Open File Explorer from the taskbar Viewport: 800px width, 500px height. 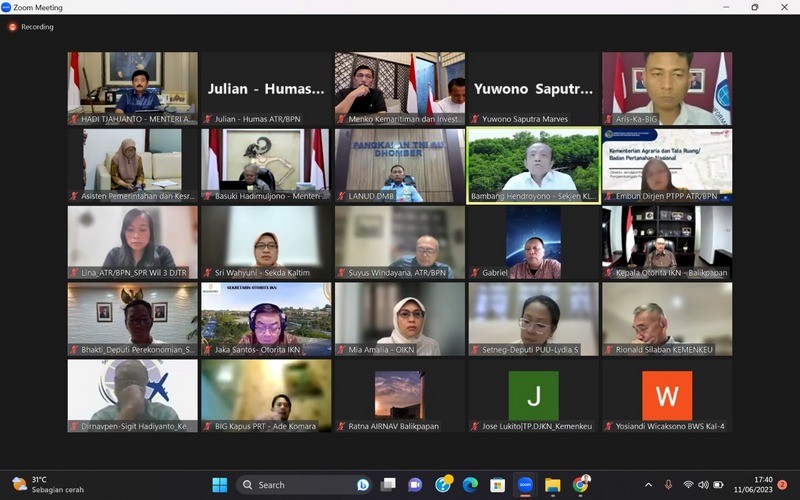point(552,485)
